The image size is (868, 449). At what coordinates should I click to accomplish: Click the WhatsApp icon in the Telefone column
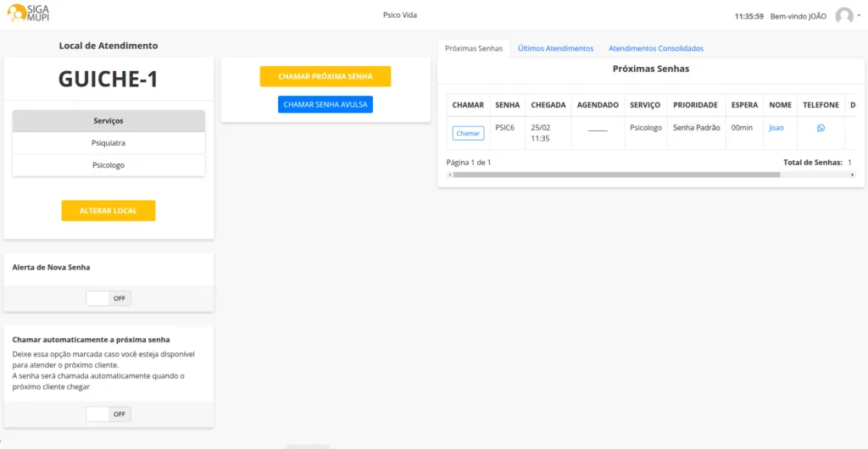pos(821,128)
